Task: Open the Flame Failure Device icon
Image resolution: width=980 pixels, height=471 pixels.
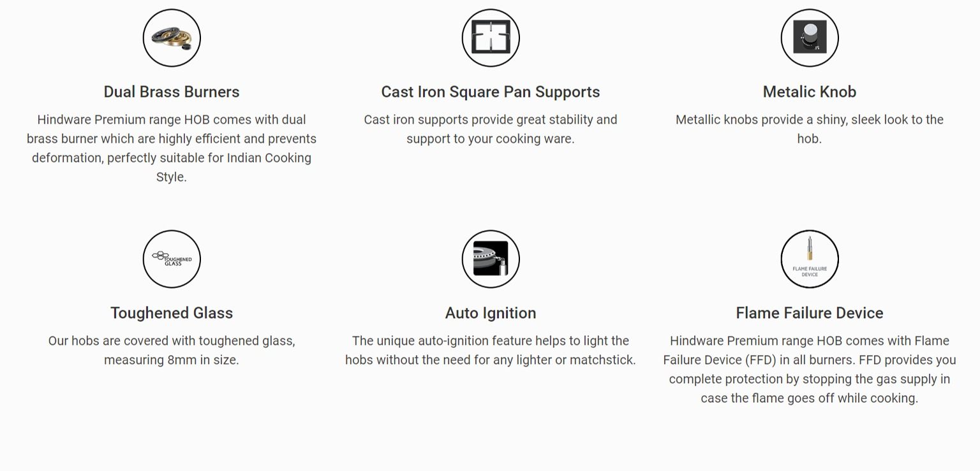Action: [810, 259]
